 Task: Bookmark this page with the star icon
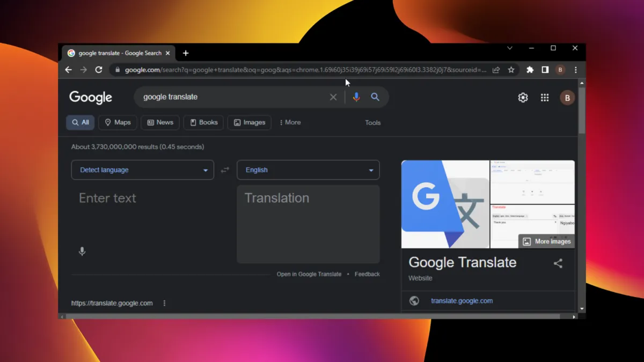pyautogui.click(x=511, y=70)
